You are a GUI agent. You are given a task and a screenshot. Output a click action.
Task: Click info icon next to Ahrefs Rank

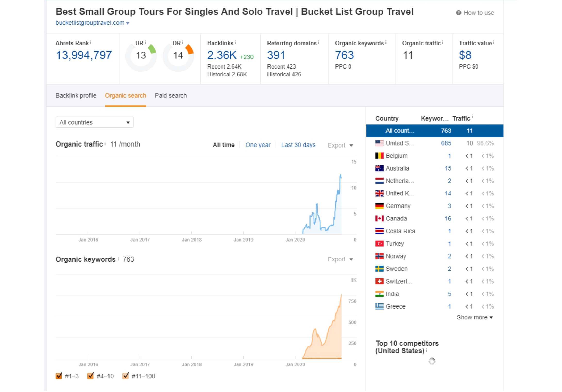[x=91, y=42]
